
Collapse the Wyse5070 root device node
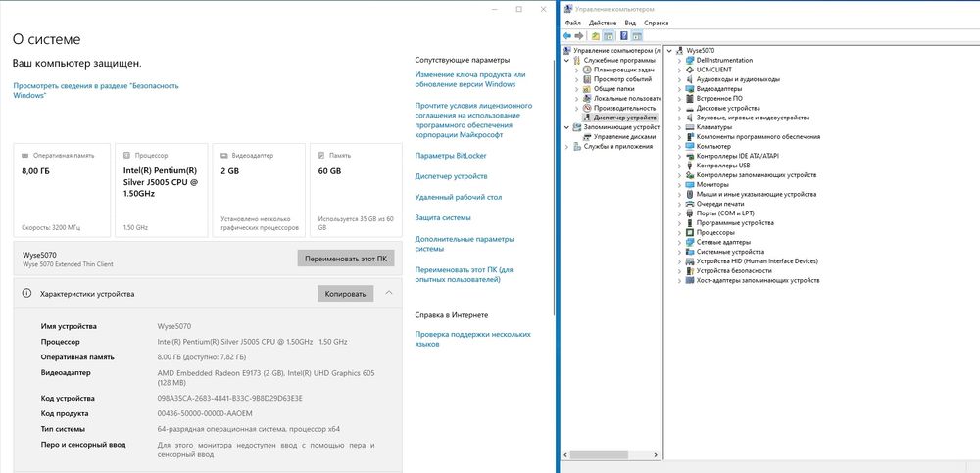point(669,50)
